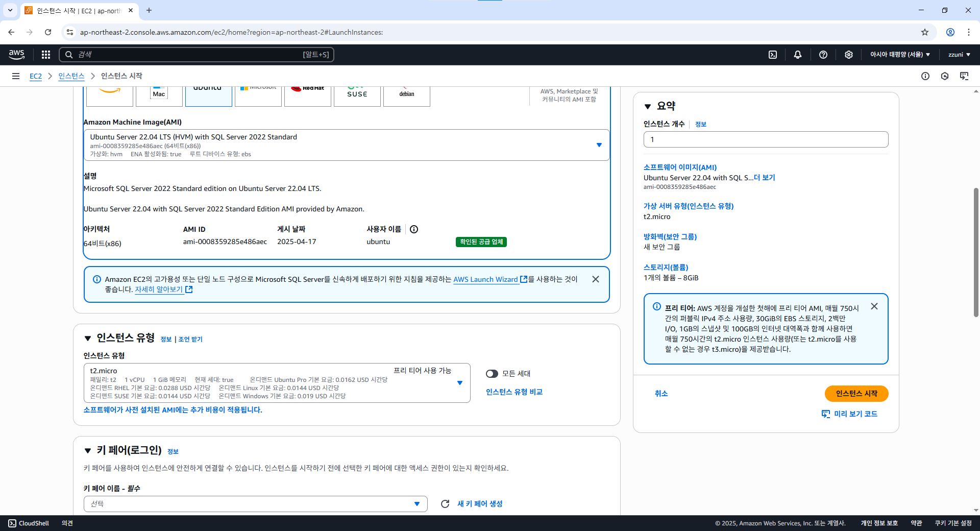Click 더 보기 in the AMI summary
The width and height of the screenshot is (980, 531).
pos(765,178)
